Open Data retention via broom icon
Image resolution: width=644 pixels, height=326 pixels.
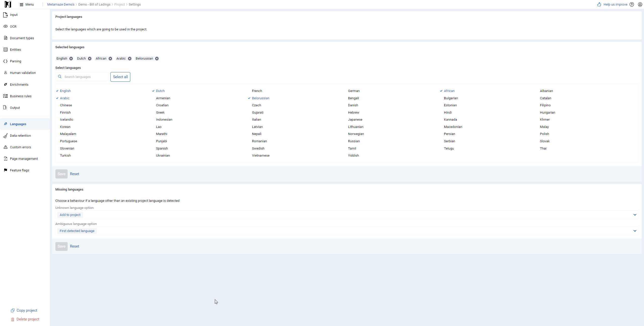click(x=6, y=136)
